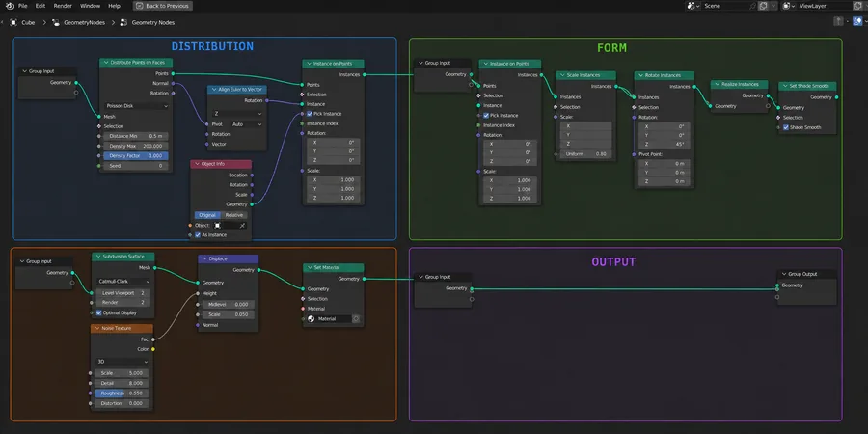Click the new scene icon
Image resolution: width=868 pixels, height=434 pixels.
[763, 6]
